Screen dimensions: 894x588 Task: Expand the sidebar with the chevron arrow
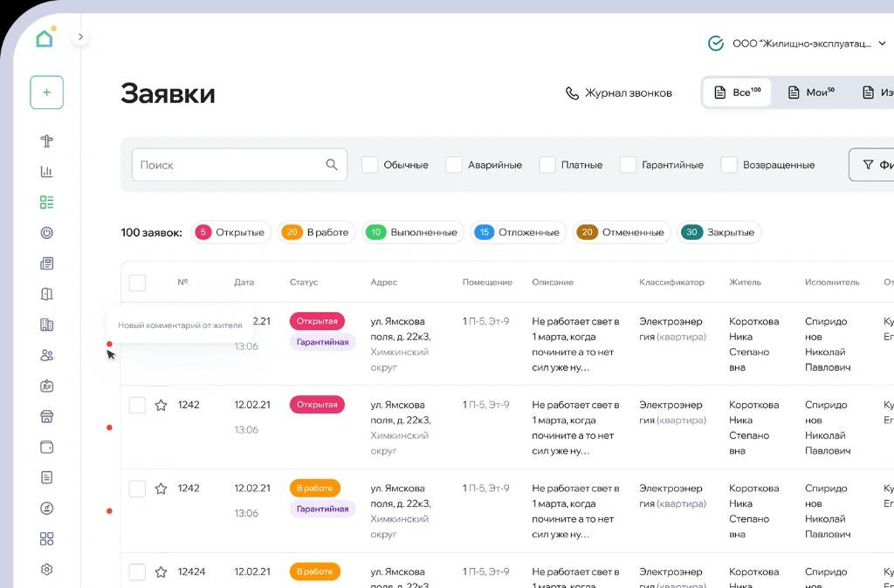tap(80, 37)
